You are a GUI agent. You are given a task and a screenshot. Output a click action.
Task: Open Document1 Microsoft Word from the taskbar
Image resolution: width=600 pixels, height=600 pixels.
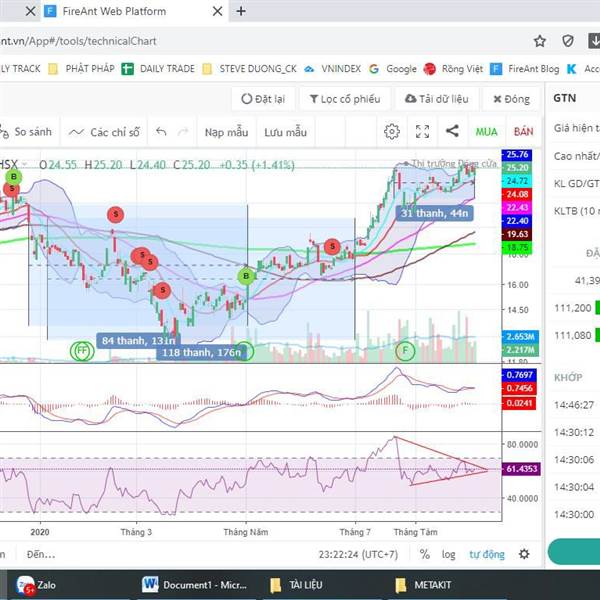click(x=195, y=585)
